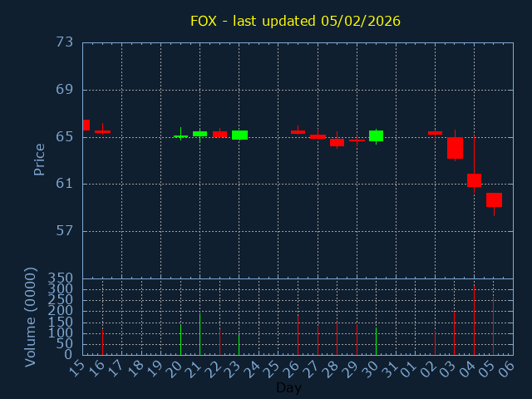Image resolution: width=532 pixels, height=399 pixels.
Task: Click the volume axis label 350
Action: 61,278
